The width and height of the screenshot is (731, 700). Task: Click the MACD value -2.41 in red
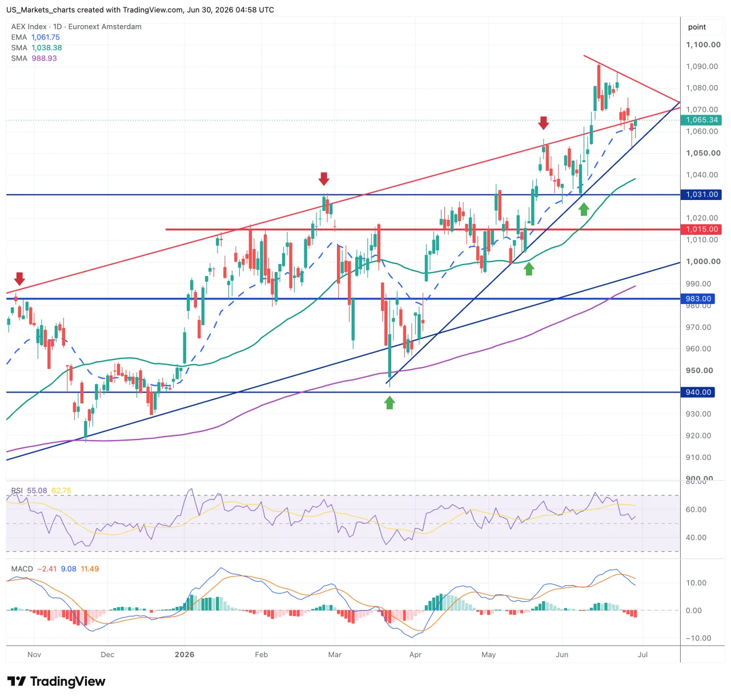point(47,569)
